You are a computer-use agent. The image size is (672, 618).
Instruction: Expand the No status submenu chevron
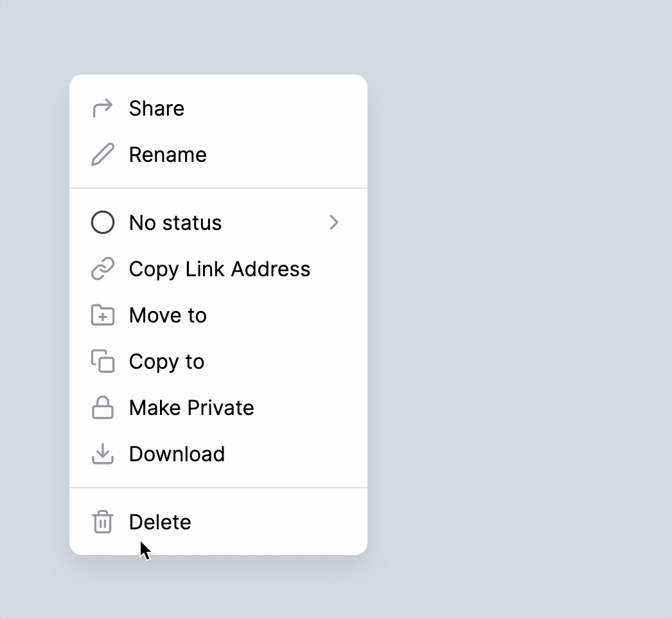coord(334,222)
